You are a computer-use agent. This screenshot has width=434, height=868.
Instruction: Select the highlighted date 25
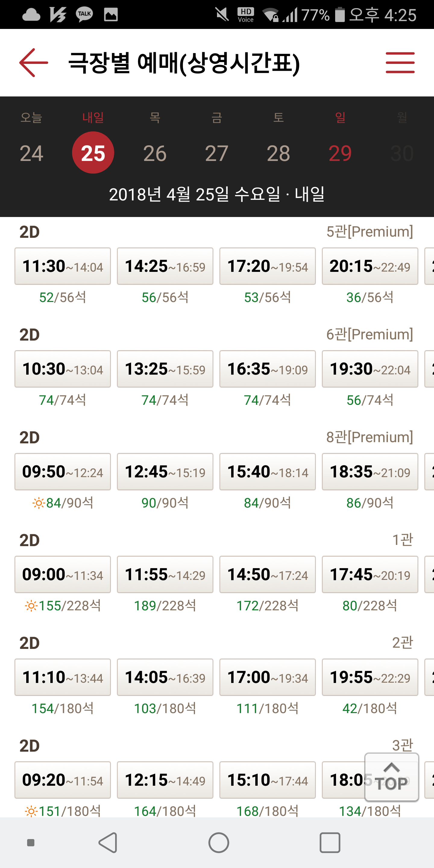93,153
